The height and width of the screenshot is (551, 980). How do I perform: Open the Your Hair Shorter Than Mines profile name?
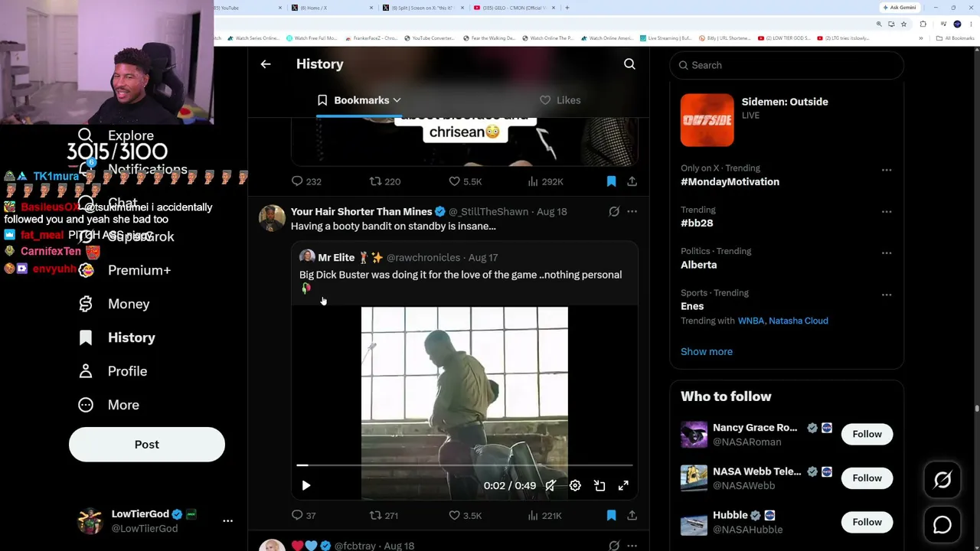[x=361, y=211]
